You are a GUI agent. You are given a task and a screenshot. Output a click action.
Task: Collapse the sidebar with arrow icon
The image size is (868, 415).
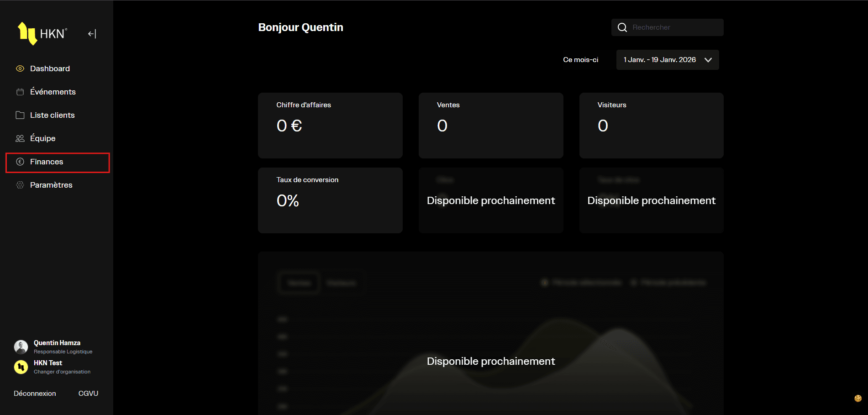coord(92,34)
